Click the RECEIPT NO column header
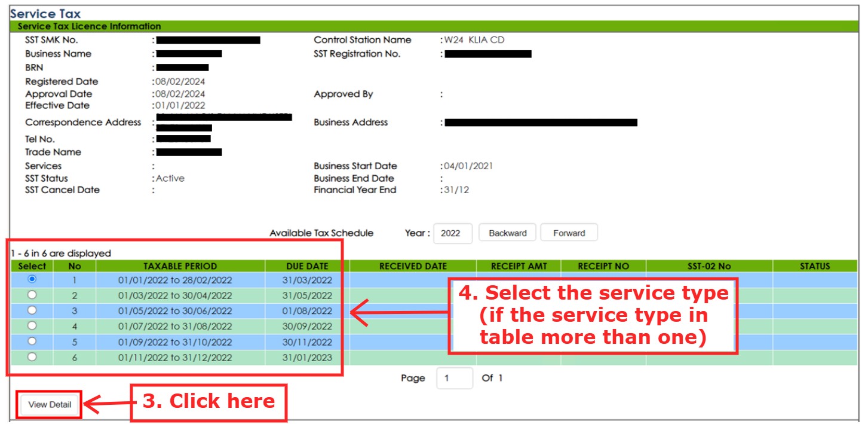 (603, 266)
